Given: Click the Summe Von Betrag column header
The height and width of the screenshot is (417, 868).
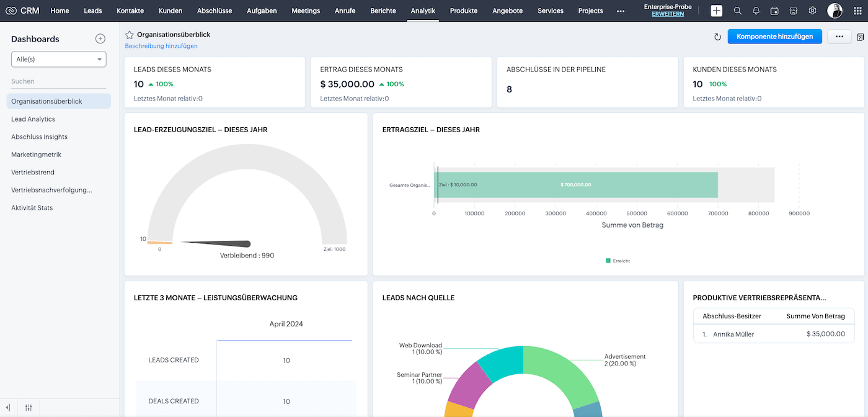Looking at the screenshot, I should coord(815,316).
